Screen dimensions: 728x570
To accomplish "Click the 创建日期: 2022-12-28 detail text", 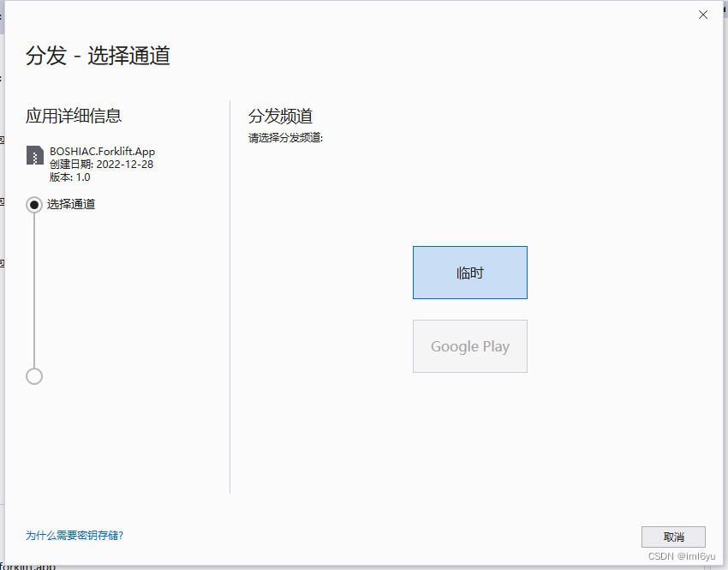I will 103,165.
